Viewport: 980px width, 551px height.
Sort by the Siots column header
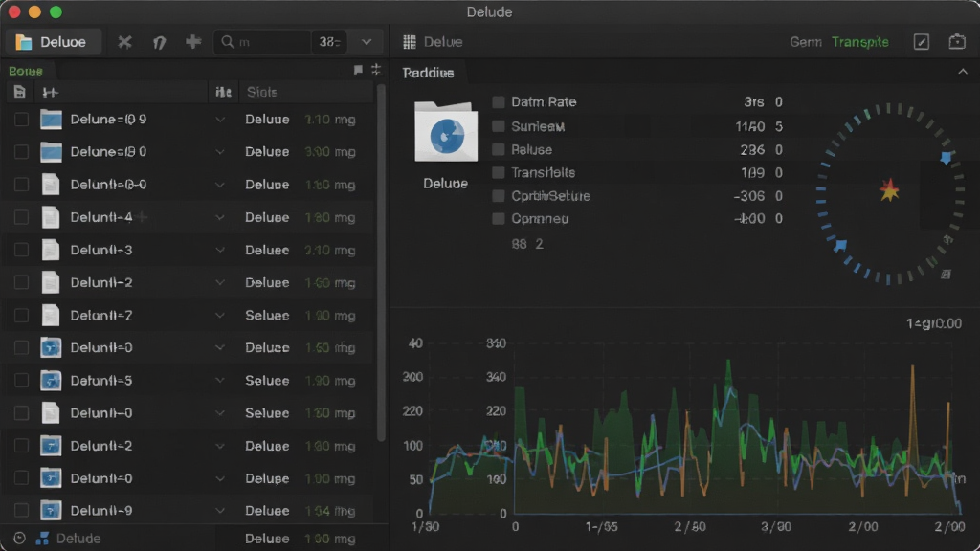point(262,92)
